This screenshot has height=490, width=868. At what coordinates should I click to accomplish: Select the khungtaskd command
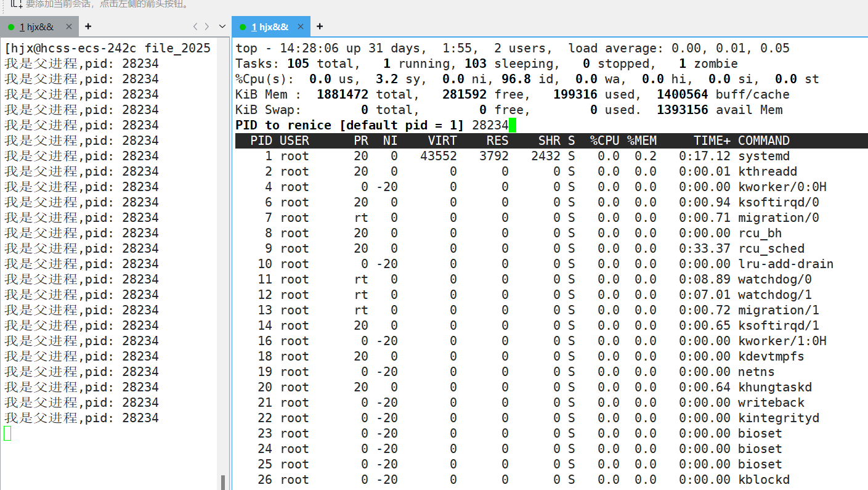tap(775, 387)
